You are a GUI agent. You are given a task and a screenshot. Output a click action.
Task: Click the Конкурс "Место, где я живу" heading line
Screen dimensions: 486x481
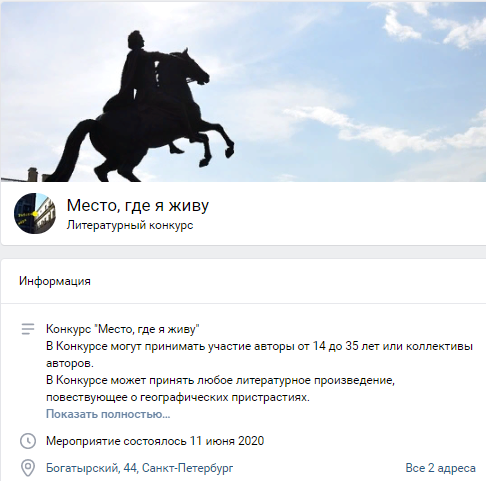pos(123,329)
